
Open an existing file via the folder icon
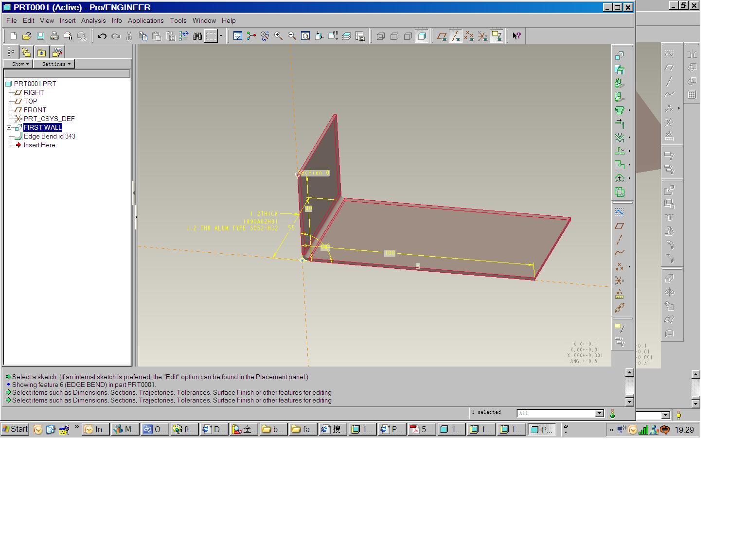click(27, 36)
